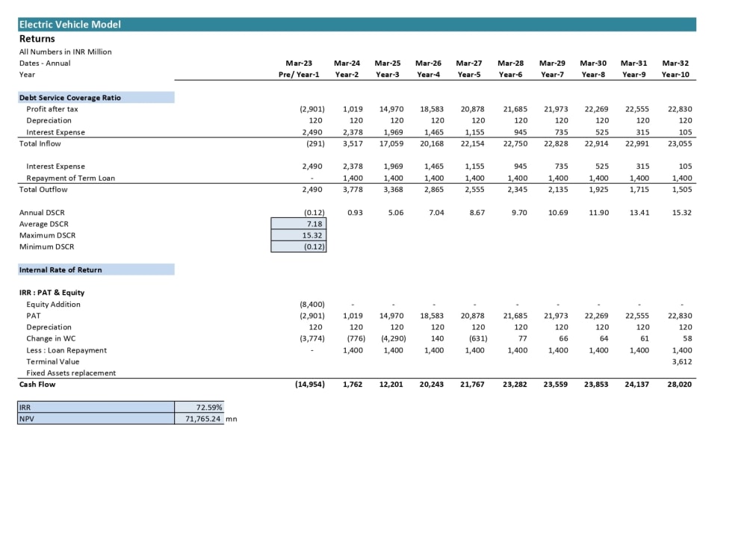Click the Annual DSCR row label
Screen dimensions: 747x560
[x=42, y=213]
